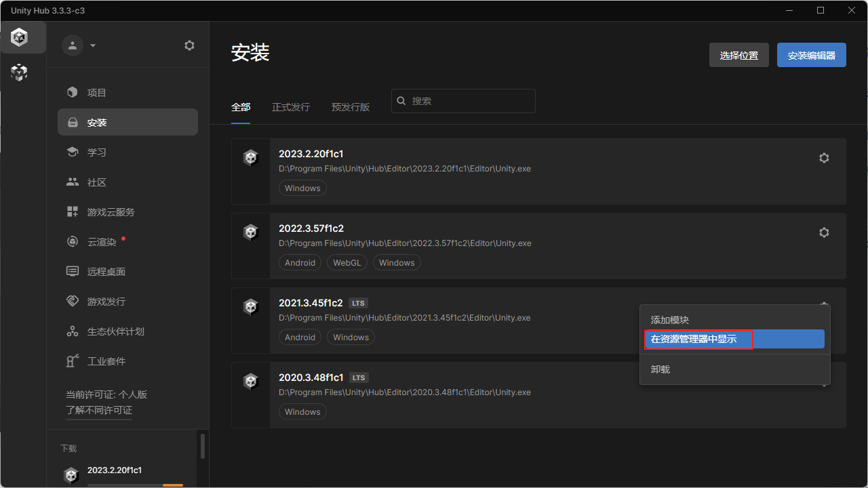This screenshot has width=868, height=488.
Task: Click the 工业套件 icon
Action: [x=73, y=361]
